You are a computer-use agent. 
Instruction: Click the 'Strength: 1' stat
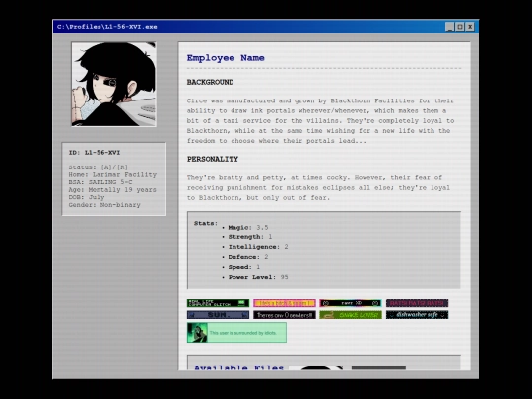tap(250, 237)
